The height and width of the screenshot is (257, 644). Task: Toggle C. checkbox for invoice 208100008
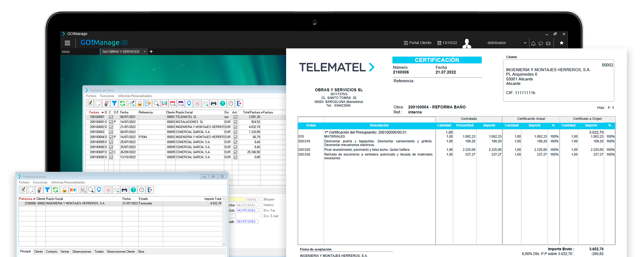pos(111,157)
